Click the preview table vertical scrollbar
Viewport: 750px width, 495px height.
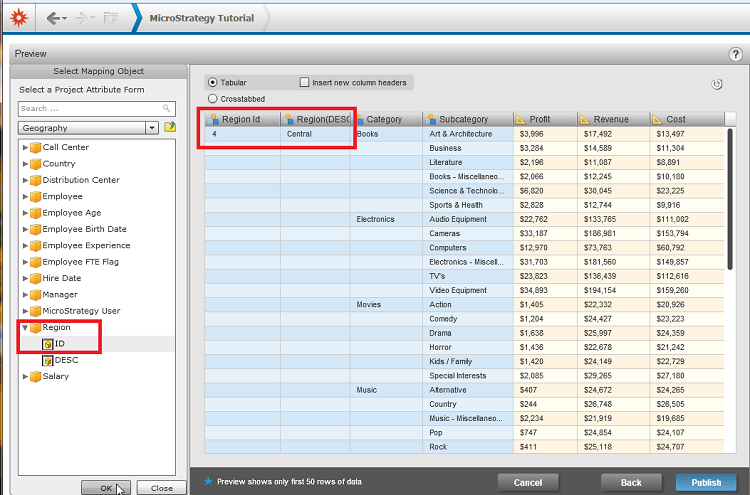pos(730,199)
